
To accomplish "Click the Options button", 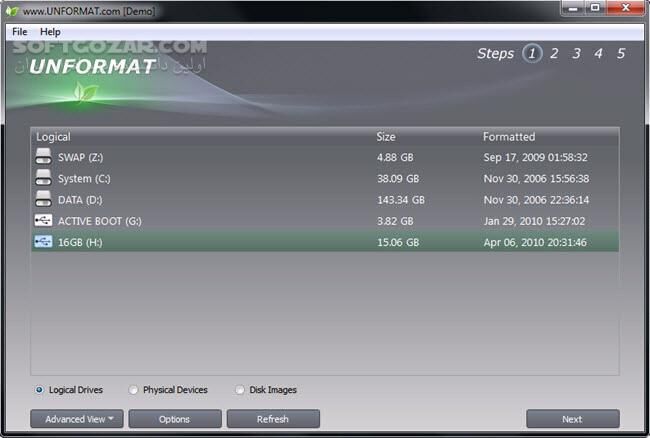I will pyautogui.click(x=174, y=419).
